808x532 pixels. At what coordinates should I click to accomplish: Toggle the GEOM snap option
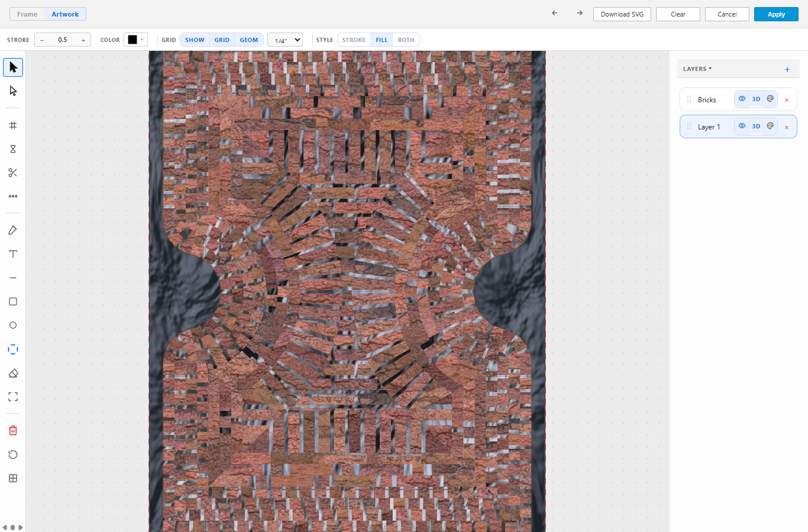point(249,40)
